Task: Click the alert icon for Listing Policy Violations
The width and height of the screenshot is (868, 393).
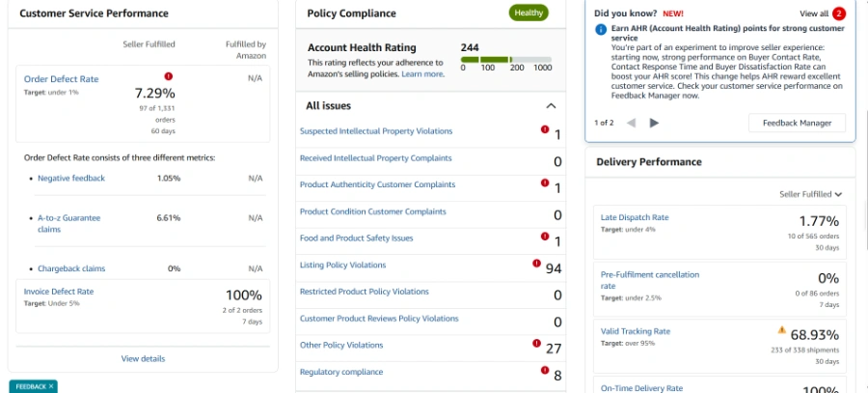Action: (536, 264)
